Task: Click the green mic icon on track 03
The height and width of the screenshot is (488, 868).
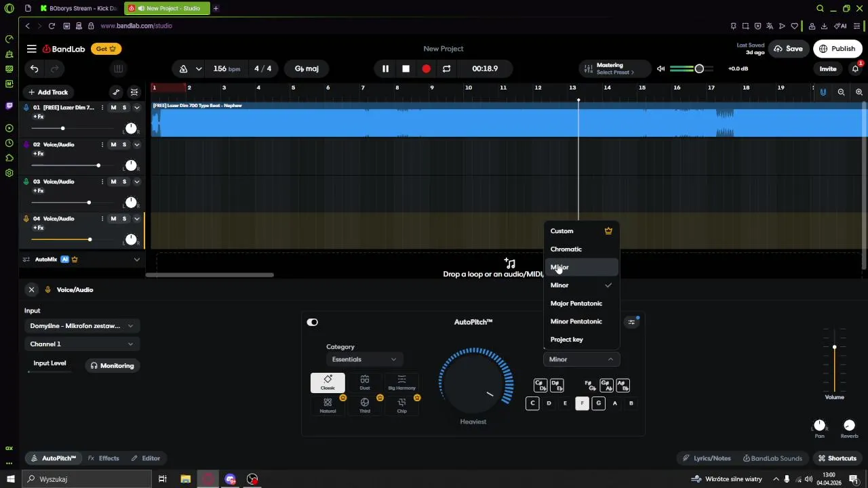Action: pyautogui.click(x=26, y=182)
